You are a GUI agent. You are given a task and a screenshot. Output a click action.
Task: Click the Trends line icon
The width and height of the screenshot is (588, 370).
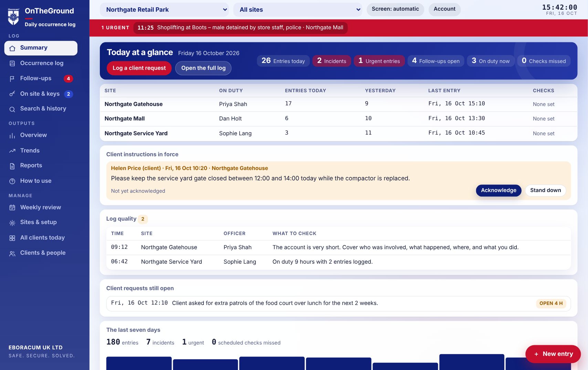click(x=12, y=151)
